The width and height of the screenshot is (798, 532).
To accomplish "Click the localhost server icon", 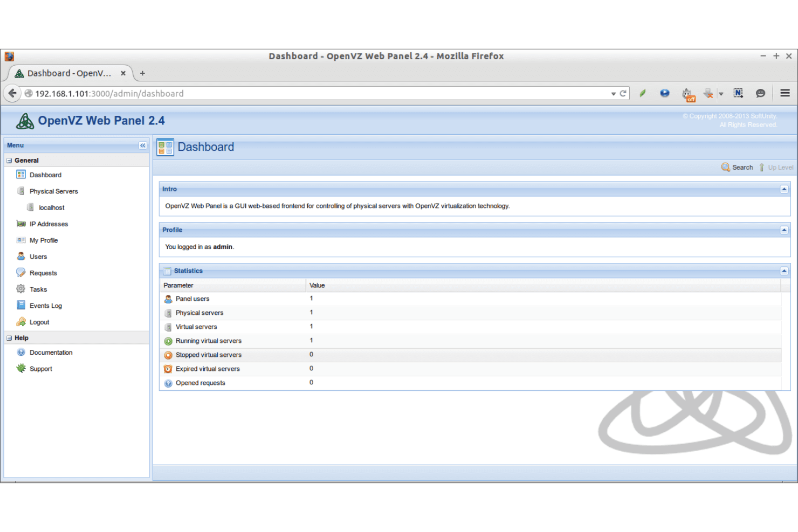I will [30, 207].
